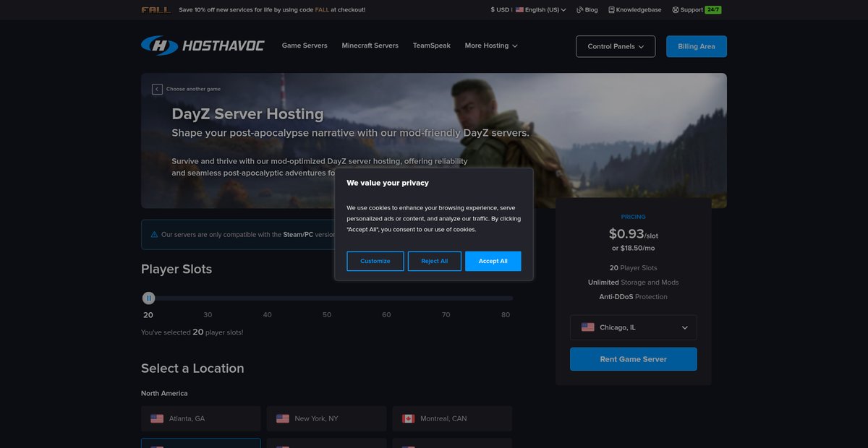Click the US flag next to English (US)

point(519,10)
